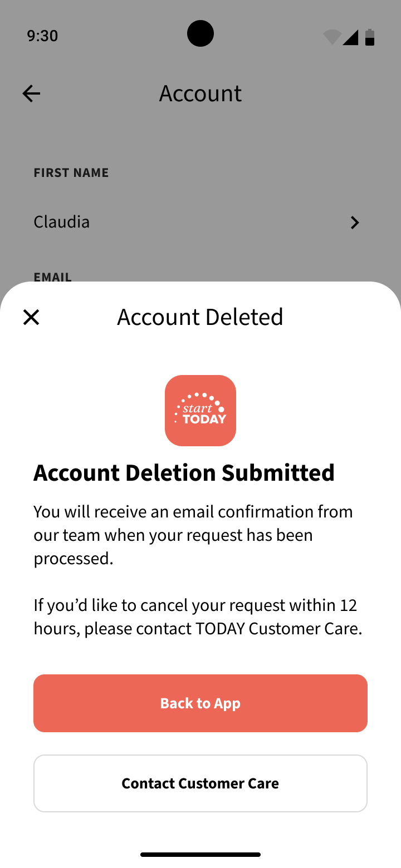Tap the Account Deletion Submitted heading
401x868 pixels.
[x=184, y=473]
